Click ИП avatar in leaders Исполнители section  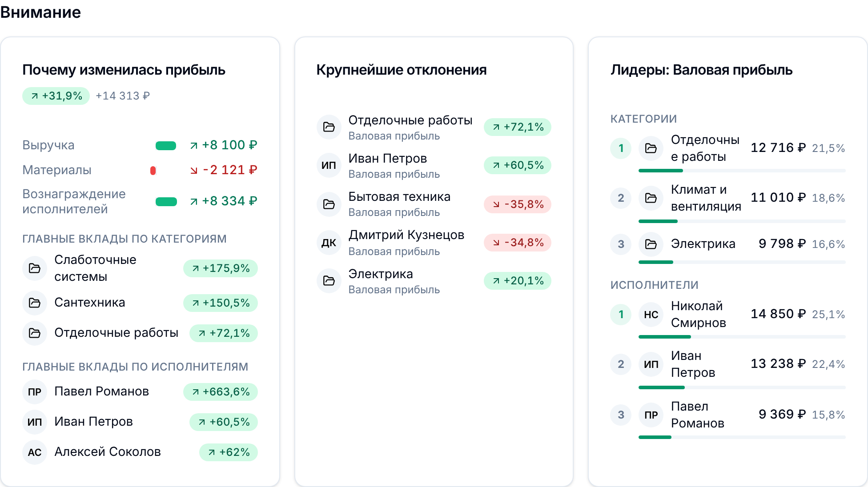pyautogui.click(x=651, y=364)
